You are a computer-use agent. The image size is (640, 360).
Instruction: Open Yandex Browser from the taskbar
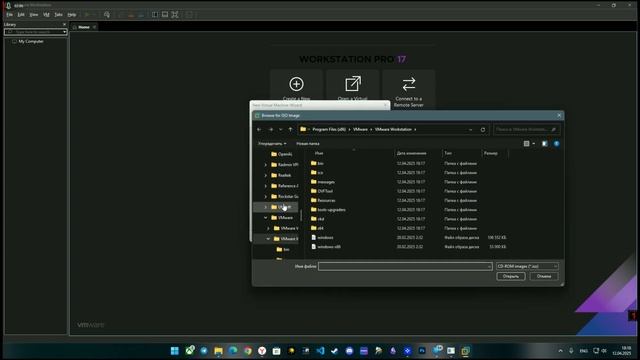(x=262, y=351)
